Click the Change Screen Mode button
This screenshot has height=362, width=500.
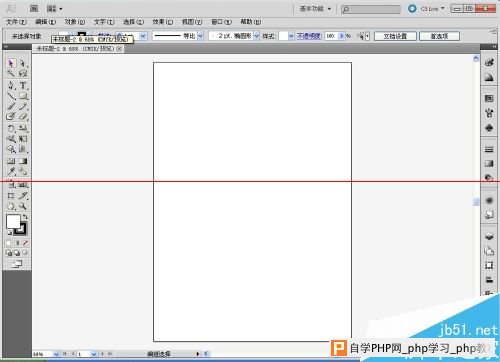17,264
